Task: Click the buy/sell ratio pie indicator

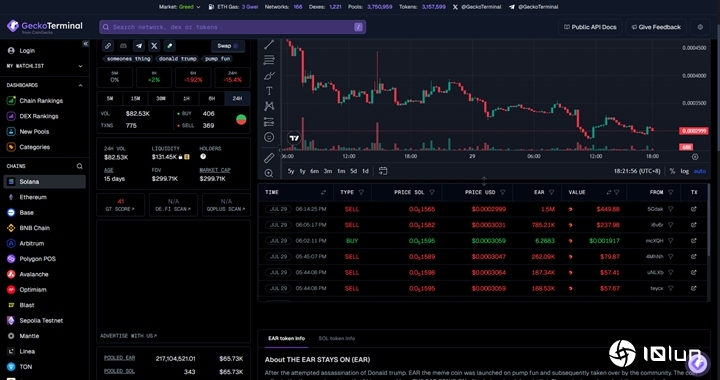Action: coord(241,119)
